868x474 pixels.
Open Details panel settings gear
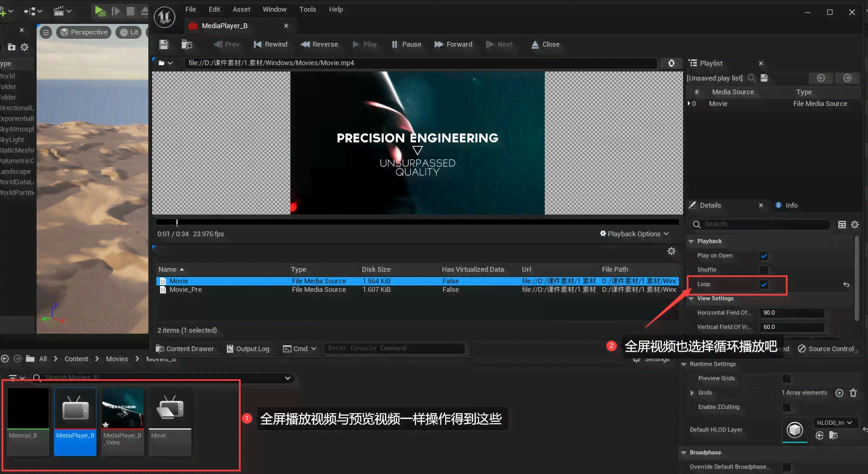click(x=855, y=225)
